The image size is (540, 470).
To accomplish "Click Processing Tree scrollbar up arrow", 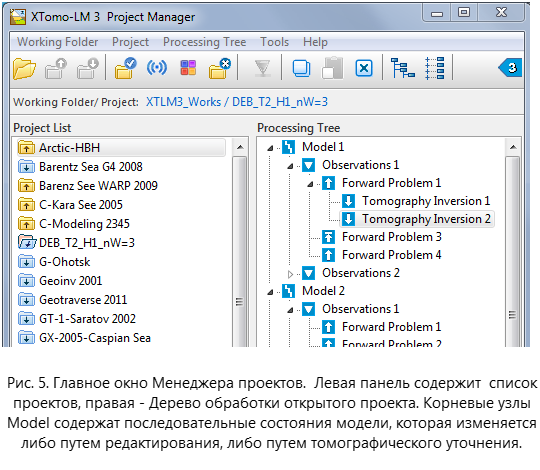I will [x=513, y=147].
